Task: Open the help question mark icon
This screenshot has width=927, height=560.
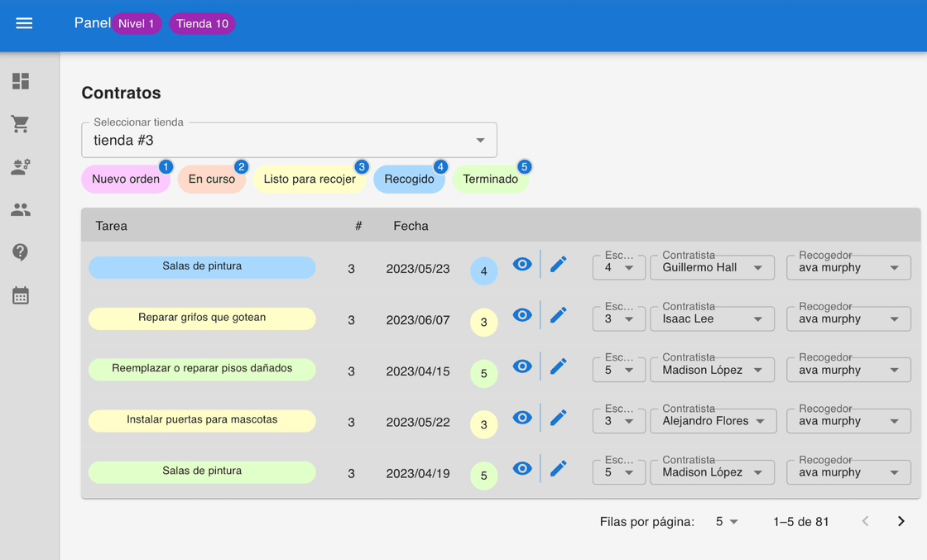Action: [x=21, y=252]
